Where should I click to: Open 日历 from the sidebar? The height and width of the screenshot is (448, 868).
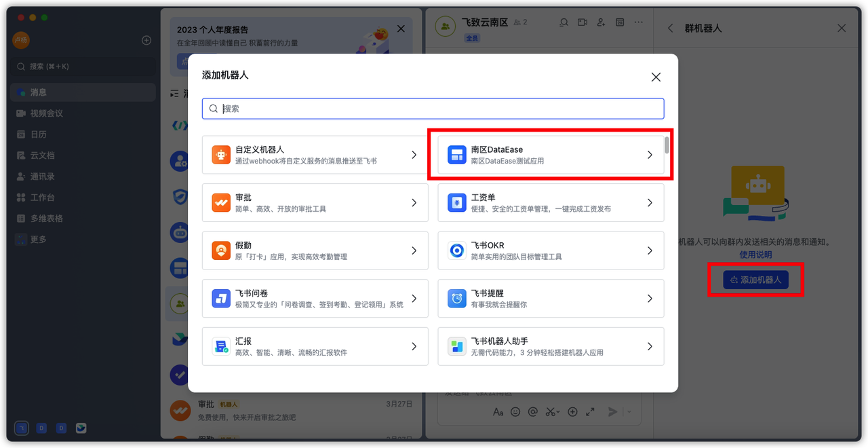pyautogui.click(x=83, y=134)
